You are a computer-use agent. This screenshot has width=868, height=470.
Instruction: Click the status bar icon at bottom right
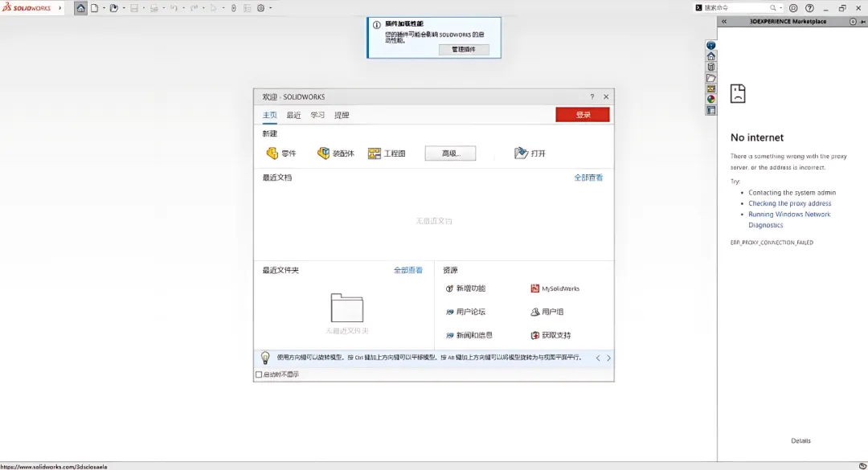tap(862, 466)
